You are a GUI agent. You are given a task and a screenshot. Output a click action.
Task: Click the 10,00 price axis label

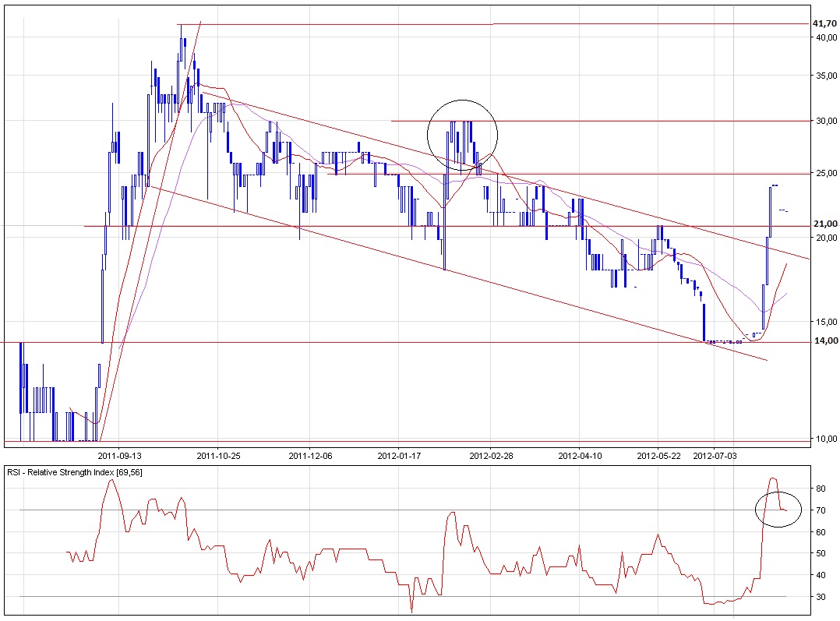824,439
